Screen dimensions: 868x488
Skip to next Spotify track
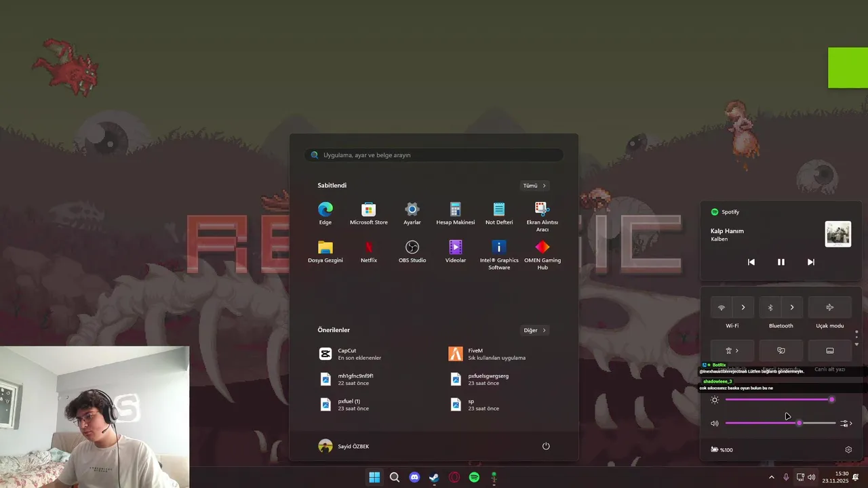[811, 262]
